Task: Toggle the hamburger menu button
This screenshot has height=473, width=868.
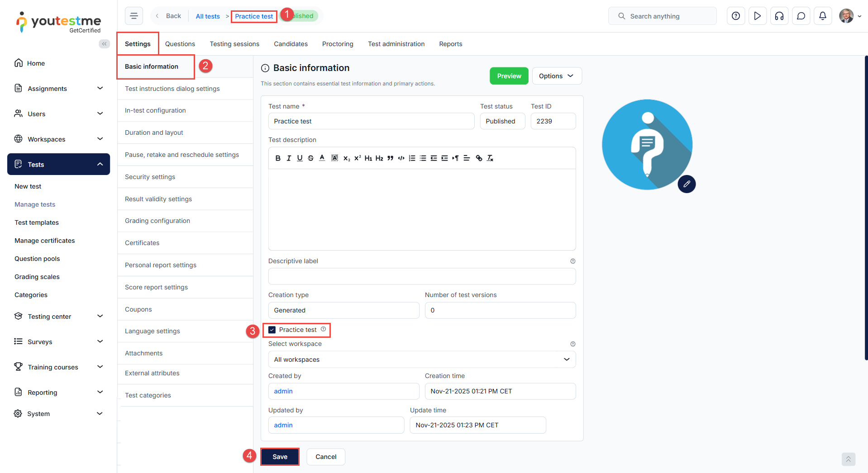Action: [x=134, y=16]
